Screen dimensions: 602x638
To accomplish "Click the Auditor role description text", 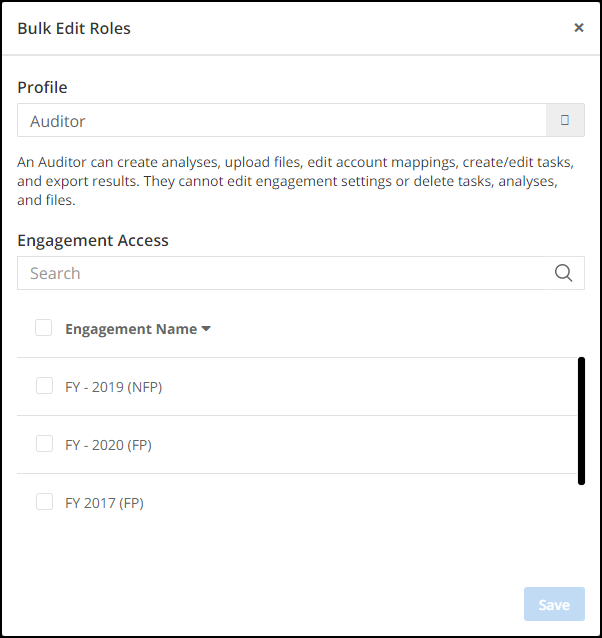I will [296, 181].
